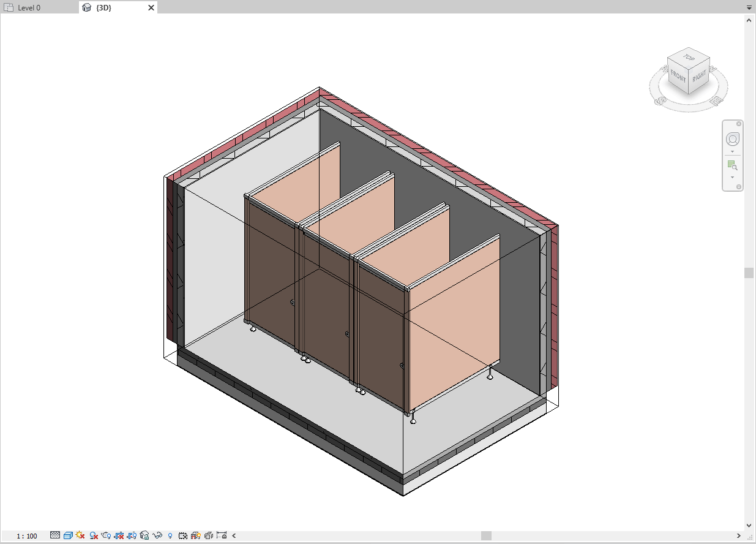The width and height of the screenshot is (756, 544).
Task: Open the Detail Level control
Action: click(x=56, y=535)
